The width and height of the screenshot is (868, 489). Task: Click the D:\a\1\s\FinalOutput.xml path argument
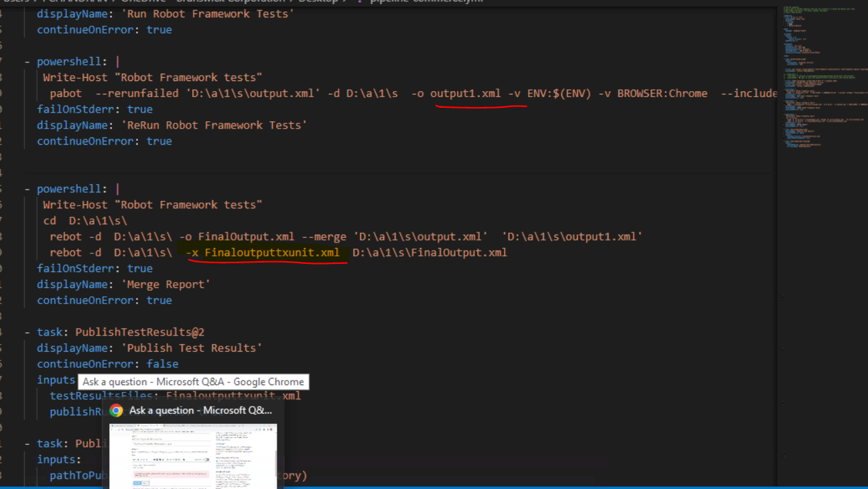tap(430, 253)
